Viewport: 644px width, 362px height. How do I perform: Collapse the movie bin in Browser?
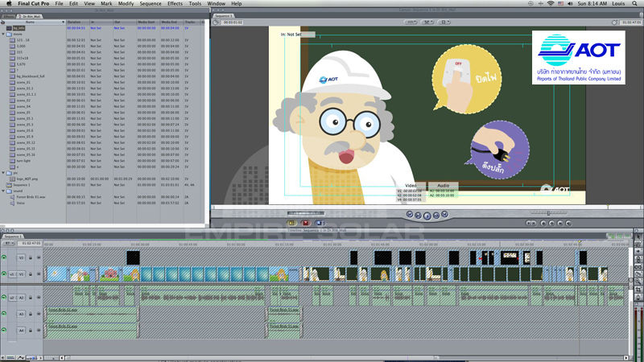coord(3,34)
